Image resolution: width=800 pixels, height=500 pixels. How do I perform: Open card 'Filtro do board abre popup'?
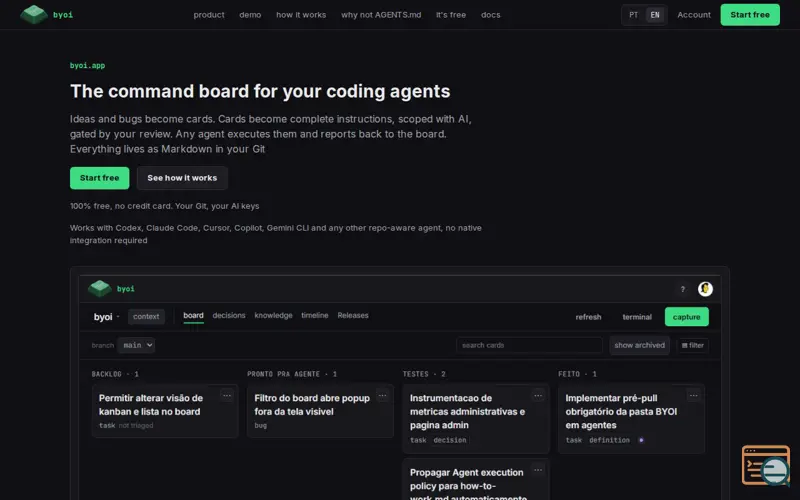point(320,411)
